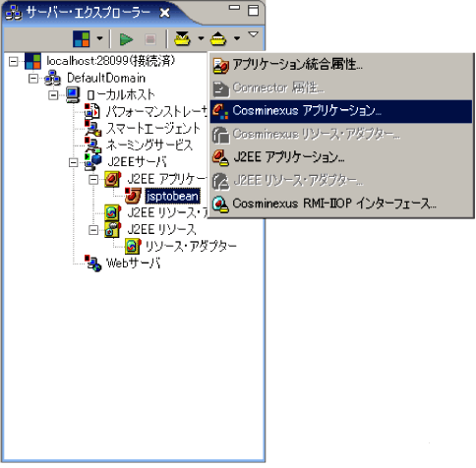Viewport: 476px width, 468px height.
Task: Click the ローカルホスト computer icon
Action: click(73, 95)
